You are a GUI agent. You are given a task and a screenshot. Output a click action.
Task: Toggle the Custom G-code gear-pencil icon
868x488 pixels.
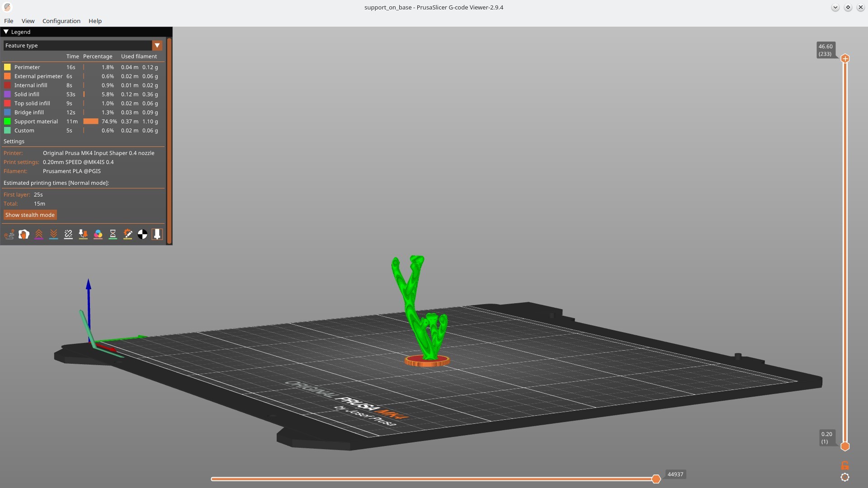coord(128,234)
